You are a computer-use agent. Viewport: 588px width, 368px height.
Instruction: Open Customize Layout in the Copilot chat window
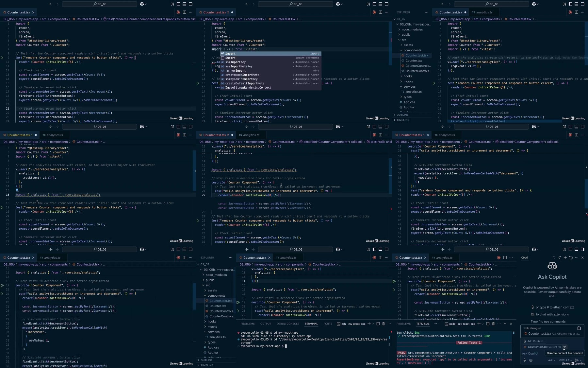564,249
